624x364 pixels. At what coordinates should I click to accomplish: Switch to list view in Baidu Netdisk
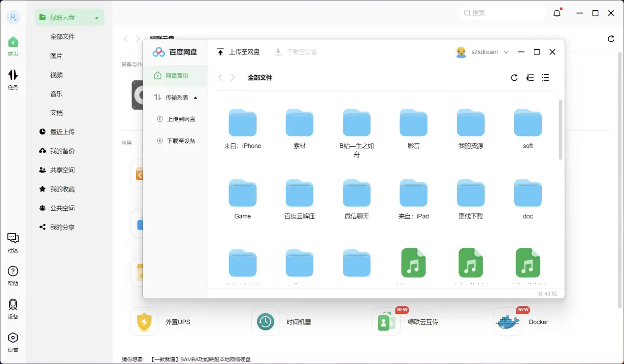(x=545, y=77)
